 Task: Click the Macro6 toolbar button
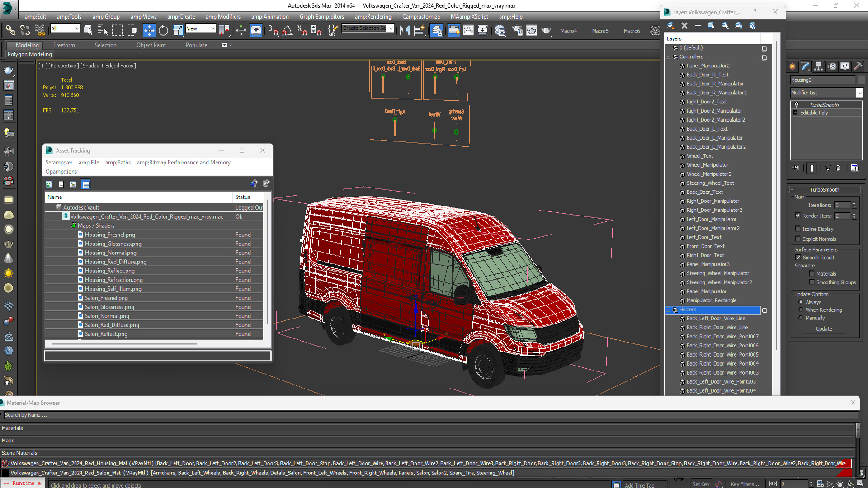pos(632,31)
